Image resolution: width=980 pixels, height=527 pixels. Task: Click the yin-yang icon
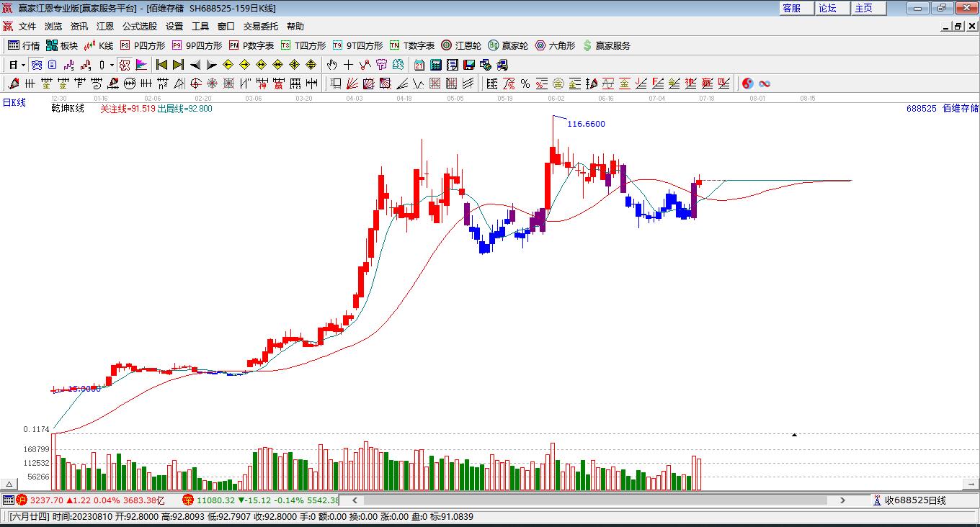[748, 84]
